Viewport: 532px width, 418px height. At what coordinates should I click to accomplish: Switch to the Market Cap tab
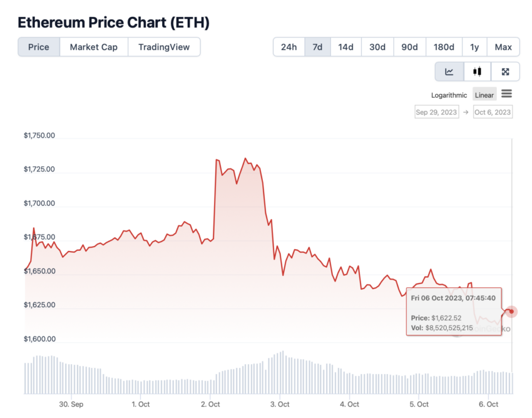(94, 47)
